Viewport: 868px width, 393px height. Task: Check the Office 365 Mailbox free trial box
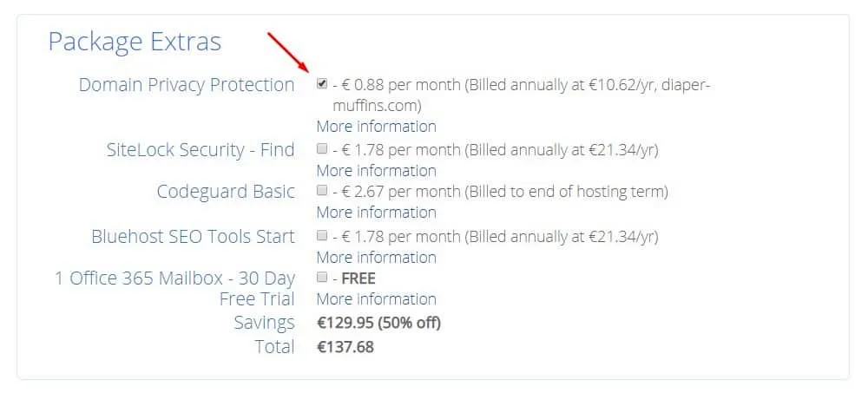[322, 278]
